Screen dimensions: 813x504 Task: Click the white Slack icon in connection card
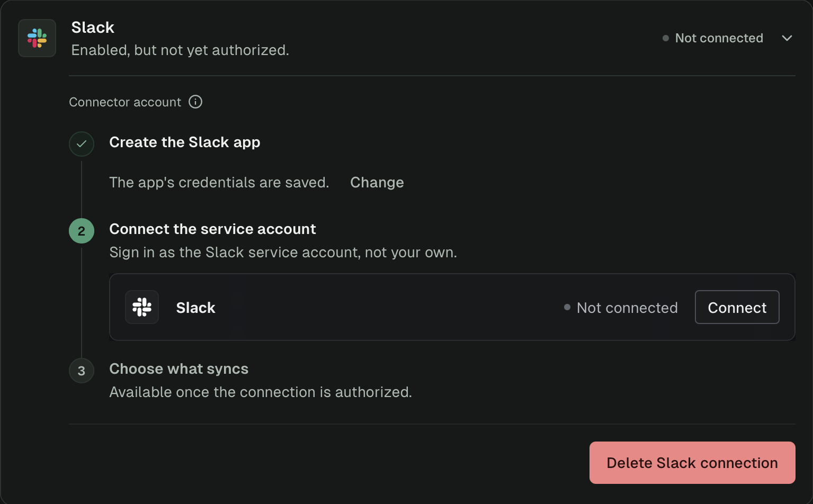(x=142, y=307)
